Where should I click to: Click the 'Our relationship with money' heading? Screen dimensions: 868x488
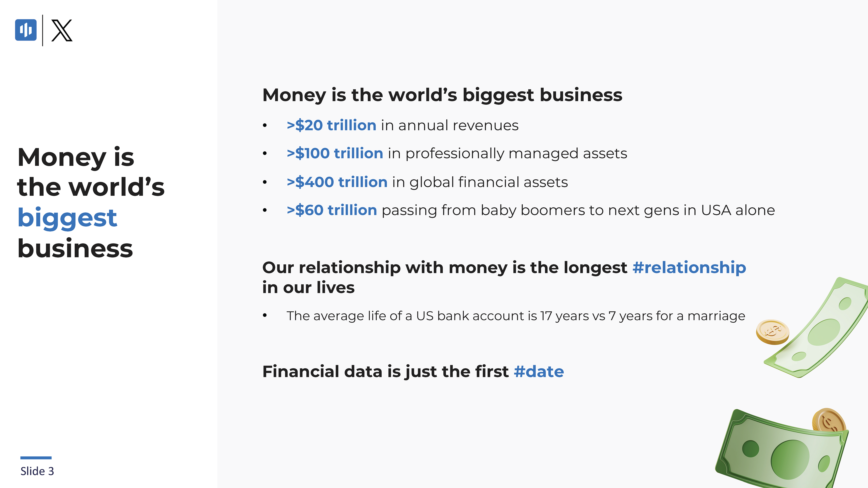tap(504, 277)
